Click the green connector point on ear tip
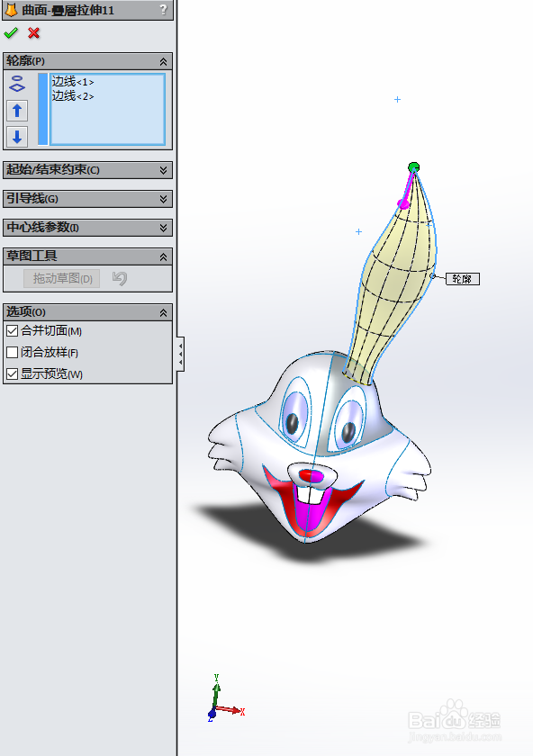533x756 pixels. 413,167
